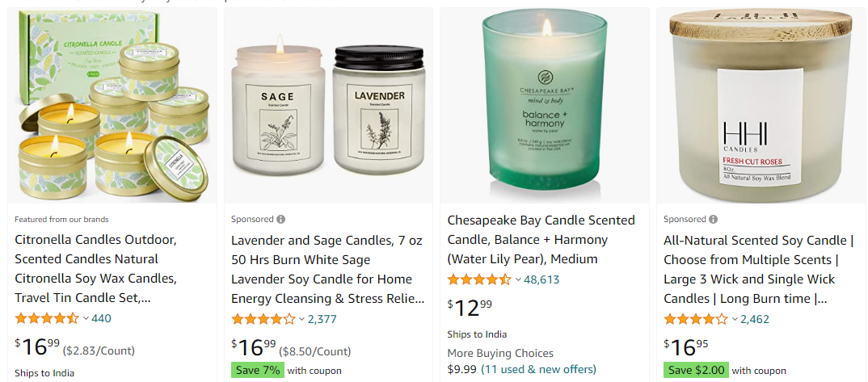Click the Save $2.00 coupon badge
This screenshot has height=382, width=868.
pos(696,371)
